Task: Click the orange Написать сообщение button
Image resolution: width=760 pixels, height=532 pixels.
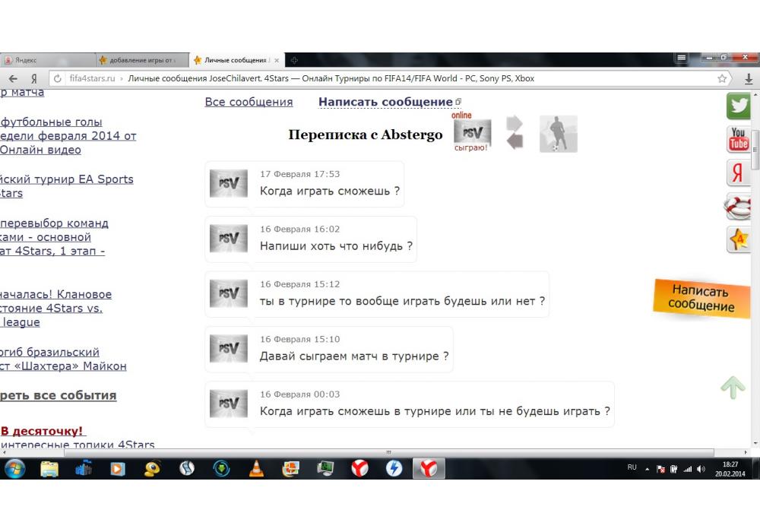Action: coord(701,299)
